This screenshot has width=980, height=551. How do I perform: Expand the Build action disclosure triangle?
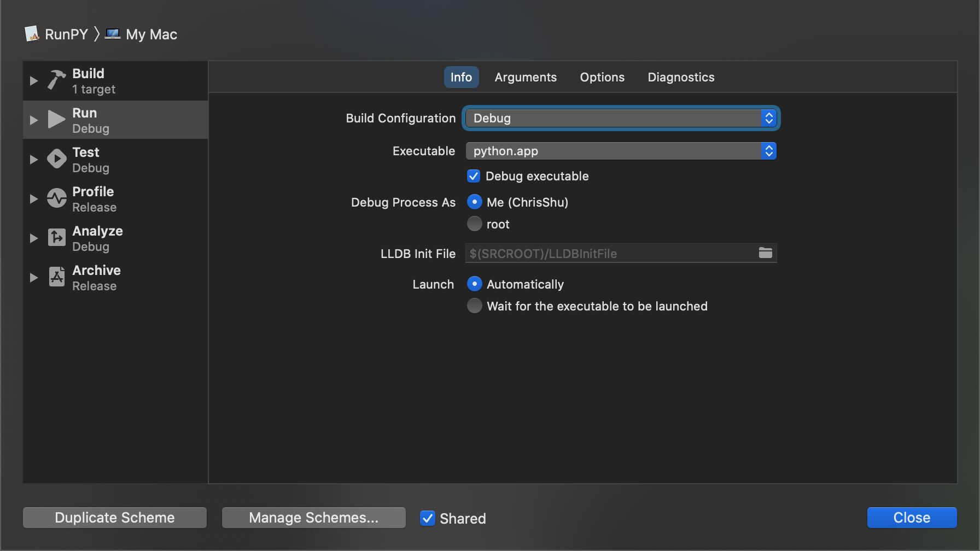click(33, 81)
